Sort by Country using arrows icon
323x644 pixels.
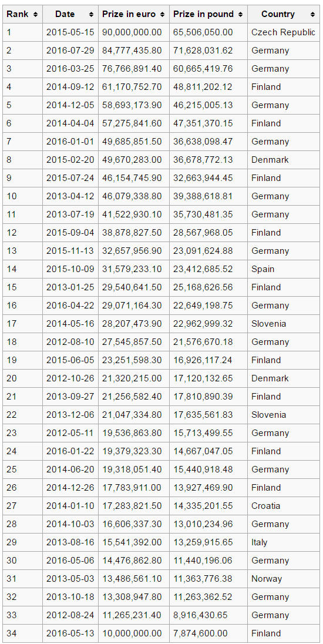(x=312, y=14)
